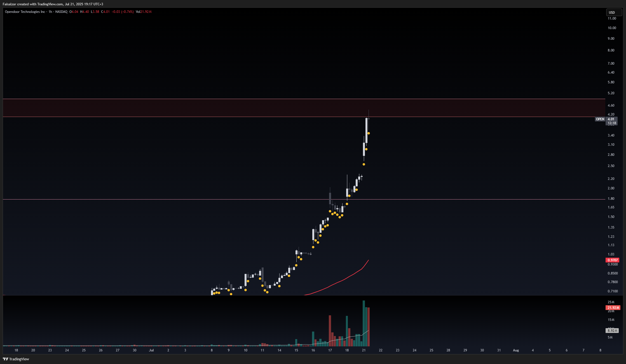Click the 2.50 price scale label

(x=611, y=166)
